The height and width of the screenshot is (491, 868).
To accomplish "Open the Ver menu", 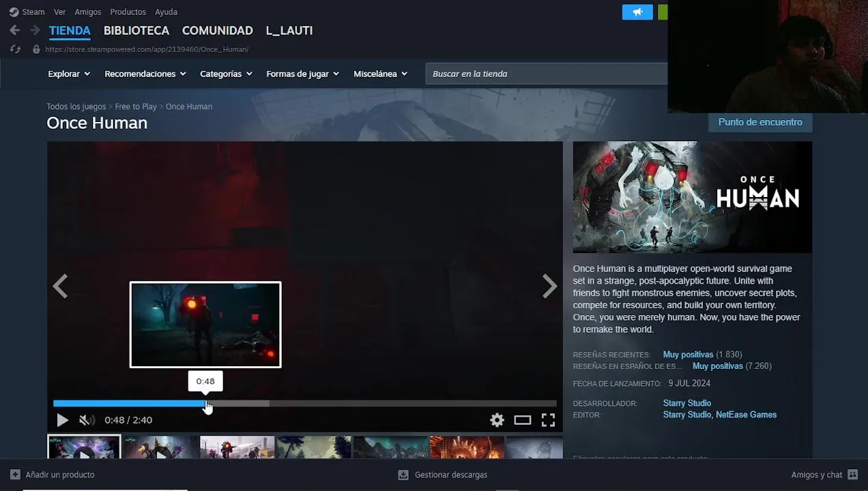I will click(59, 12).
